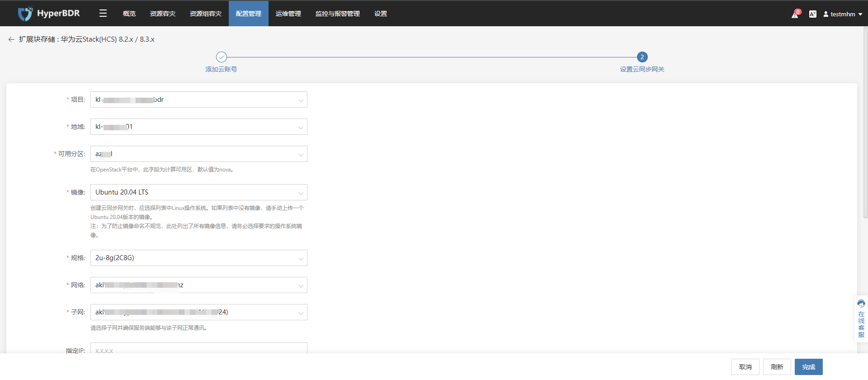Open the 监控与报警管理 menu item
This screenshot has height=380, width=868.
[338, 14]
